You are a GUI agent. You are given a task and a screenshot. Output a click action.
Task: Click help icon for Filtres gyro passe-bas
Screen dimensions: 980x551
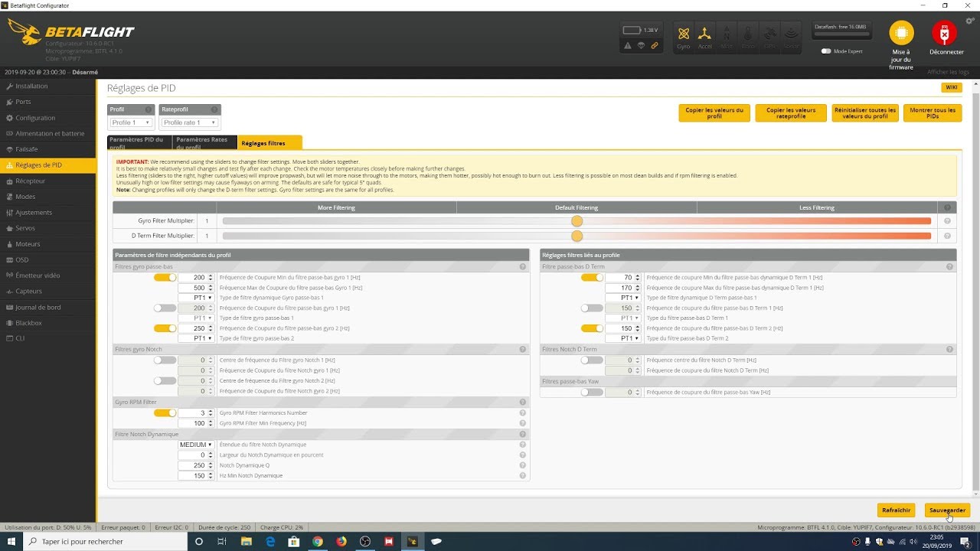[x=523, y=267]
